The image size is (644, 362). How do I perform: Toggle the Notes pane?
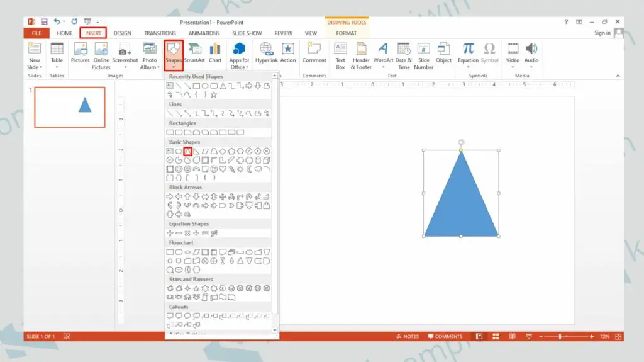[x=408, y=336]
